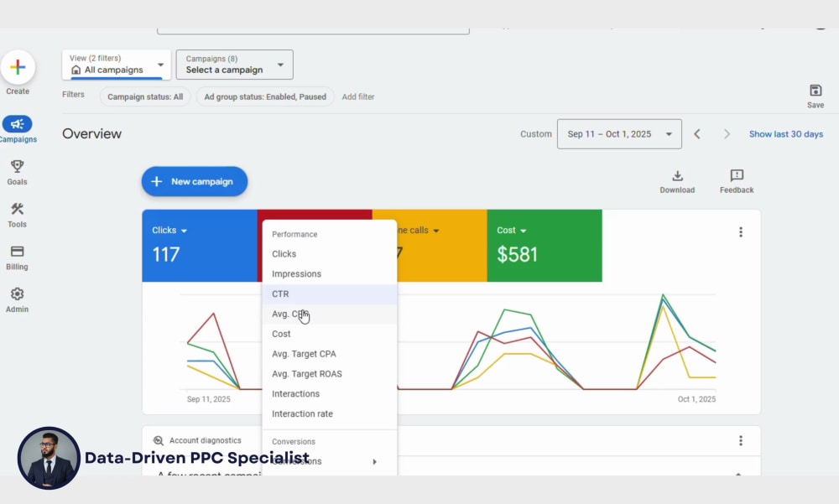Image resolution: width=839 pixels, height=504 pixels.
Task: Click the $581 cost value
Action: point(517,255)
